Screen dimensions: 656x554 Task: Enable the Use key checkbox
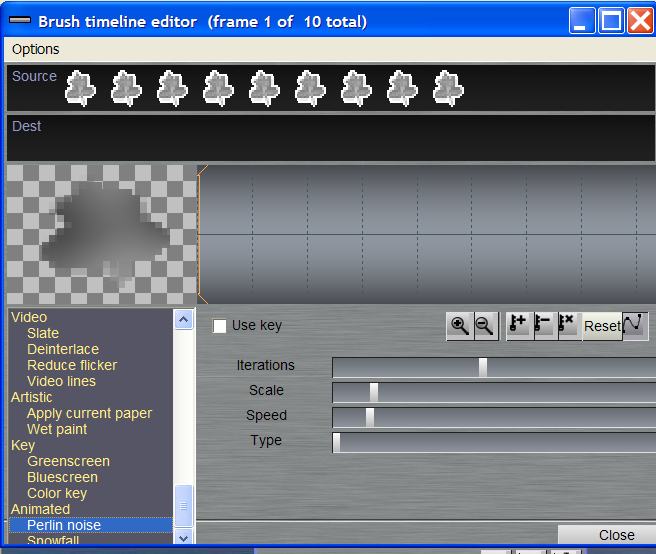pos(220,326)
